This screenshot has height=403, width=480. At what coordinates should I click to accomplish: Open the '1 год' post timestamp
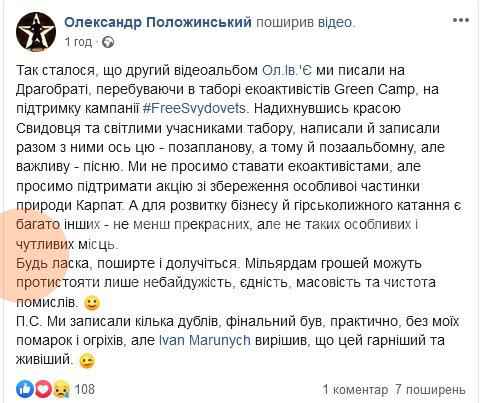78,42
